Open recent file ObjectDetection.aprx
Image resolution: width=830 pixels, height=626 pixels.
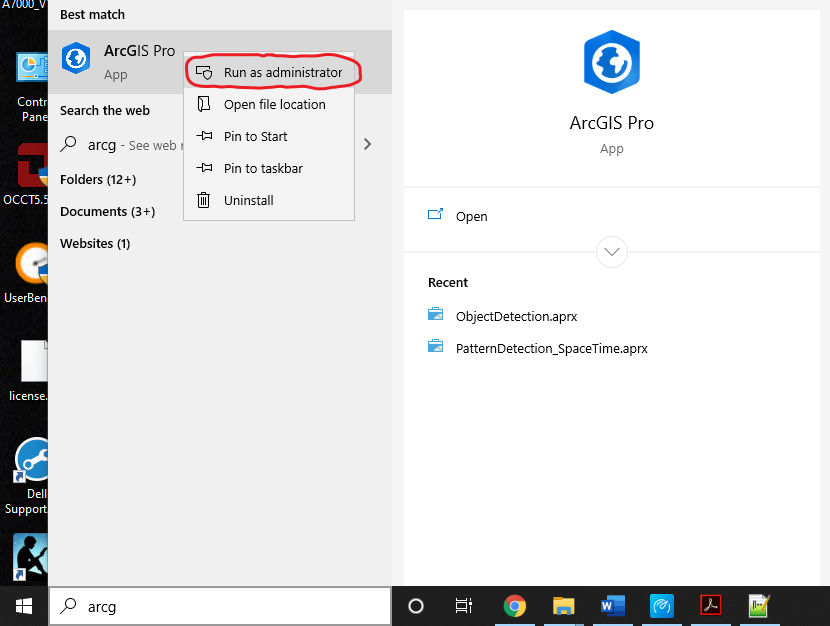[516, 316]
